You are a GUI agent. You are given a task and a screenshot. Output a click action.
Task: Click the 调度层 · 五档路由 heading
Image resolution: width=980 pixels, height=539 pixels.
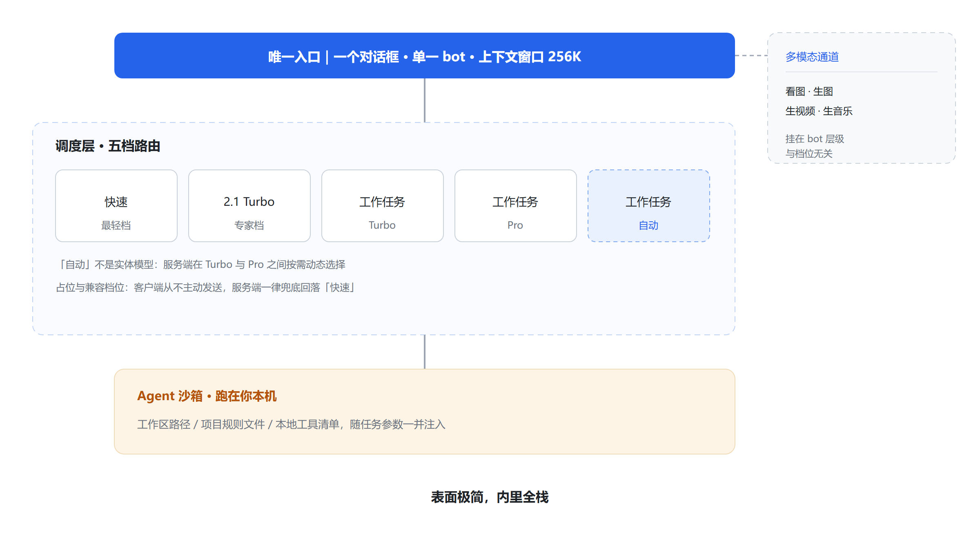[x=108, y=146]
